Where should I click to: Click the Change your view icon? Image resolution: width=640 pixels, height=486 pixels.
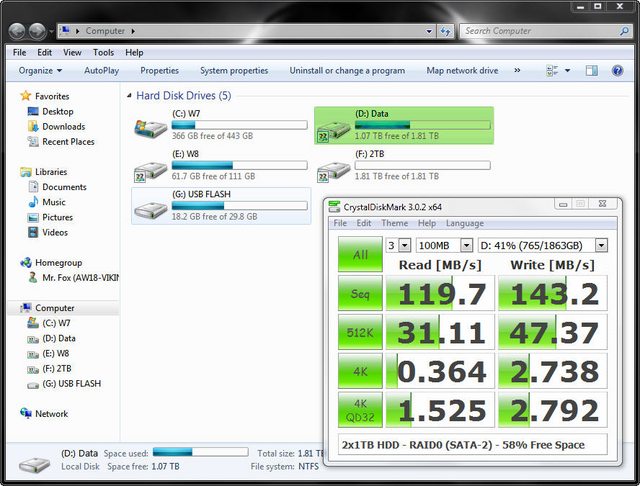552,71
